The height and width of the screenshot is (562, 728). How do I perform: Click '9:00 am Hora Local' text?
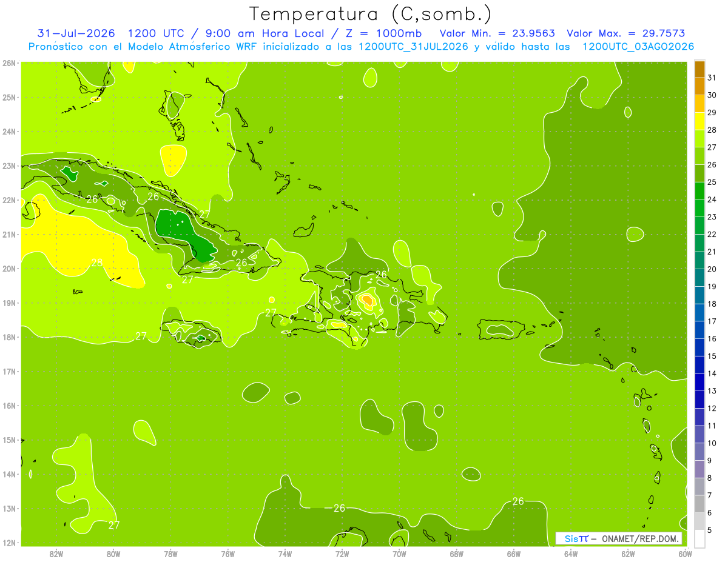coord(265,33)
